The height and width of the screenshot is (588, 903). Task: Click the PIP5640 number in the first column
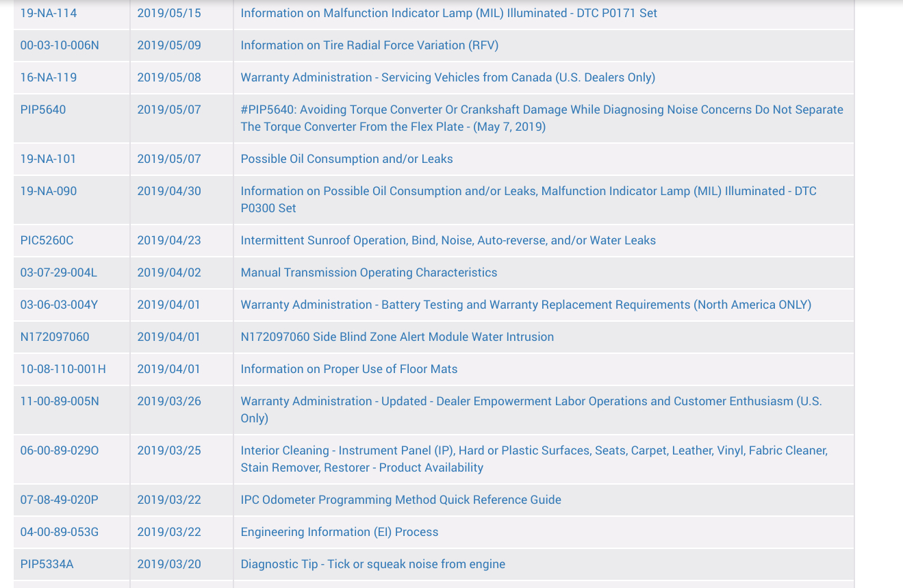tap(43, 110)
